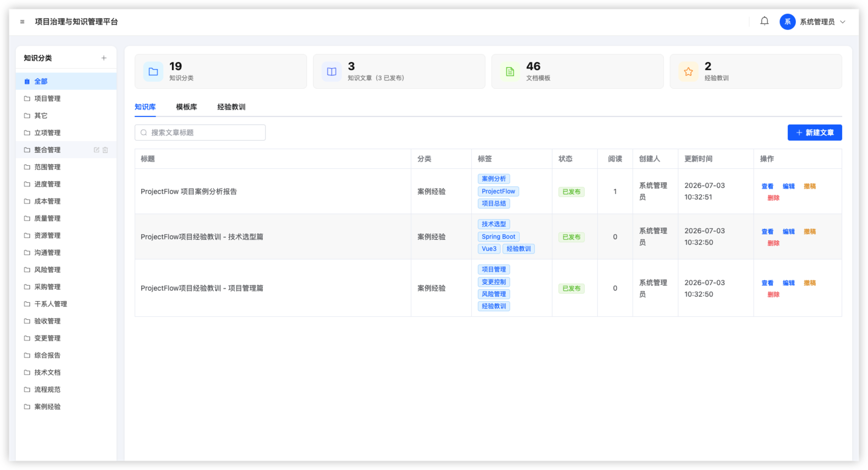Screen dimensions: 868x470
Task: Select the 成本管理 category
Action: click(66, 201)
